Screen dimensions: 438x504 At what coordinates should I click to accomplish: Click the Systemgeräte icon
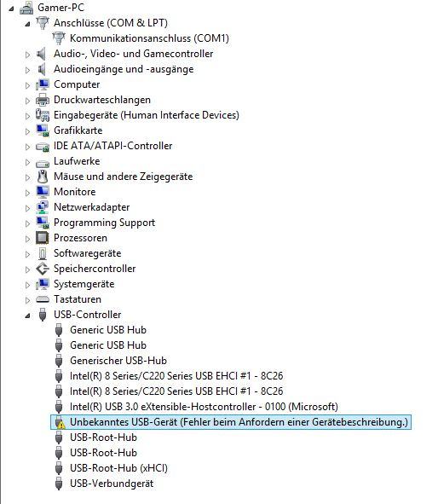(x=43, y=284)
